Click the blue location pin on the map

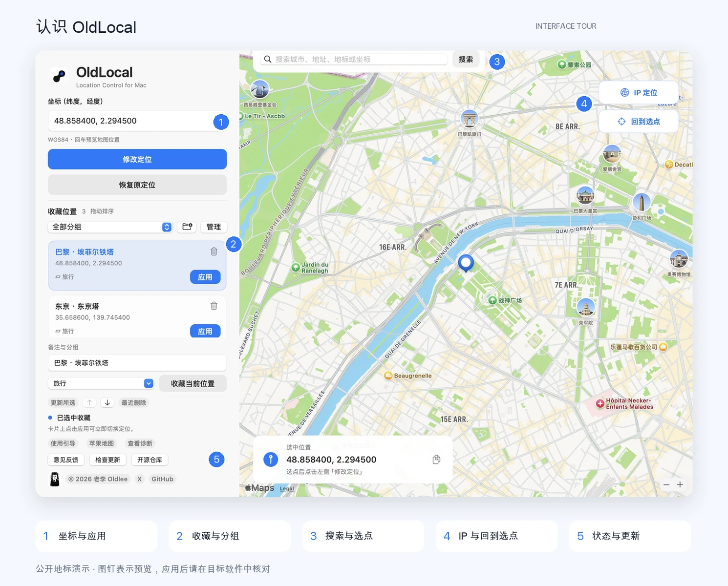[466, 263]
